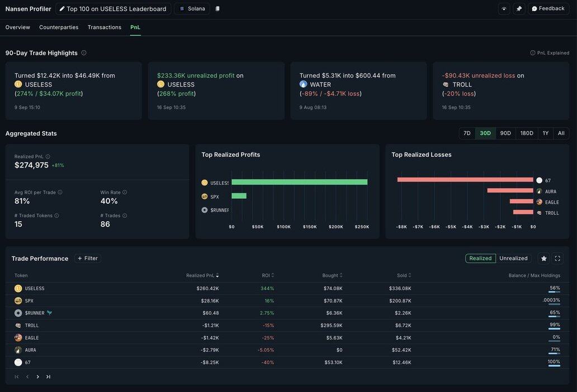Open the Solana chain selector
Image resolution: width=577 pixels, height=392 pixels.
pos(192,8)
